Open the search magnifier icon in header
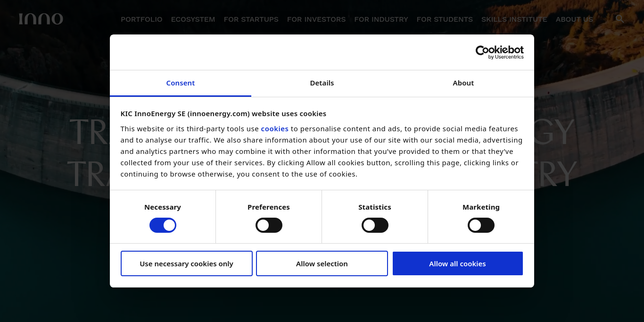 [x=619, y=19]
